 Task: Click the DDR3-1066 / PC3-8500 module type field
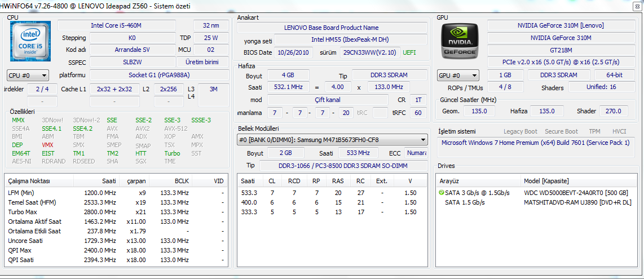coord(343,165)
